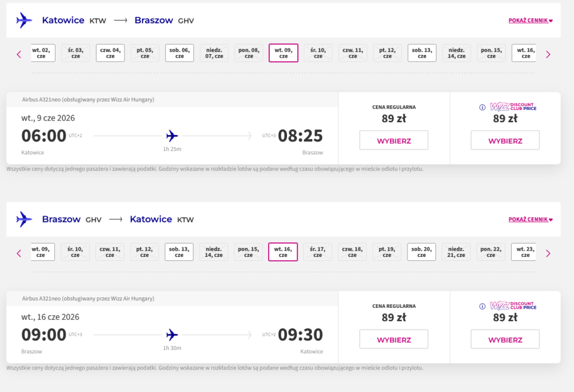574x392 pixels.
Task: Choose Wizz Discount Club return fare with Wybierz
Action: pyautogui.click(x=505, y=340)
